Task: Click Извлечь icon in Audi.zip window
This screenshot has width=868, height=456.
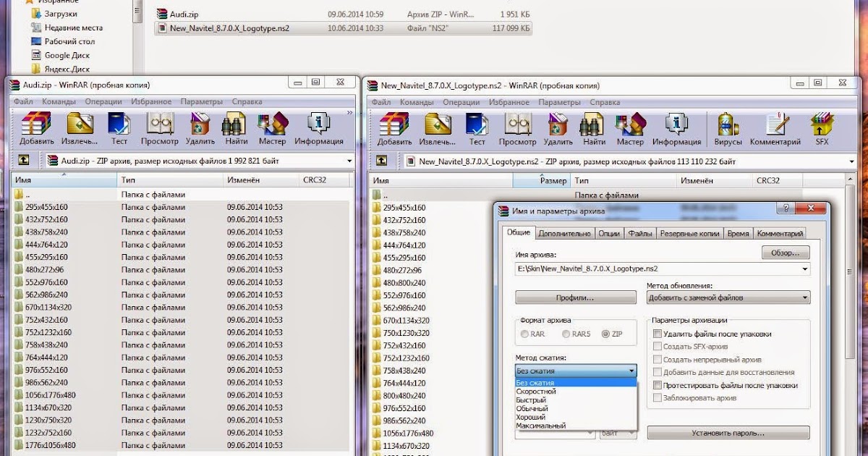Action: point(79,124)
